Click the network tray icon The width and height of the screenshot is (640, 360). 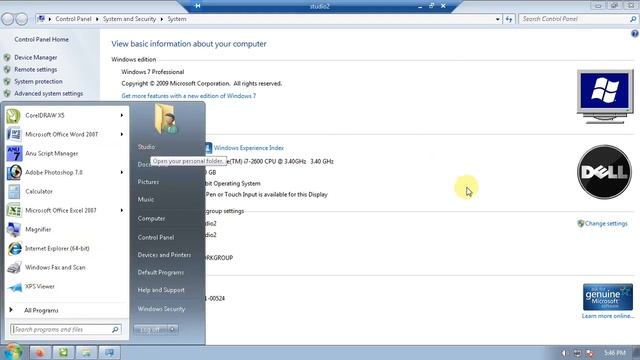coord(577,353)
